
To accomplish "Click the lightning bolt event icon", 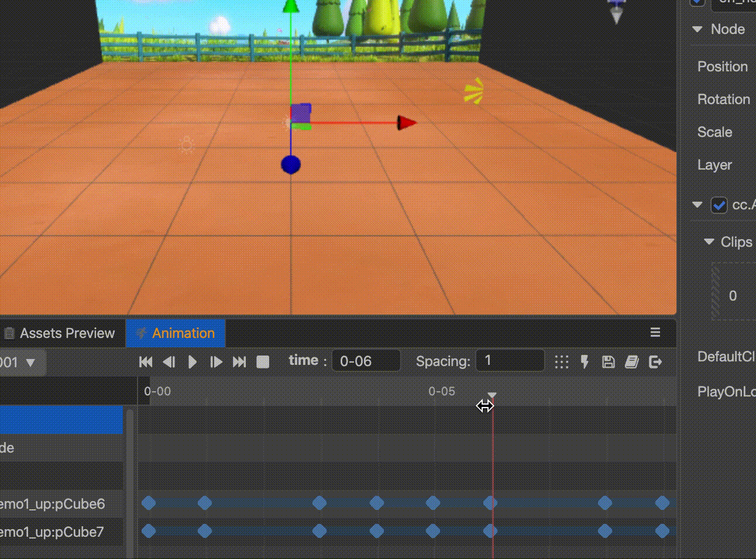I will pyautogui.click(x=585, y=362).
